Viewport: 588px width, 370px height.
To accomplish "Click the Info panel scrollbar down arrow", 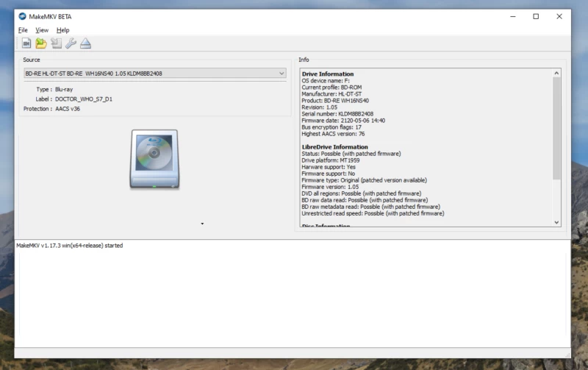I will click(x=556, y=222).
